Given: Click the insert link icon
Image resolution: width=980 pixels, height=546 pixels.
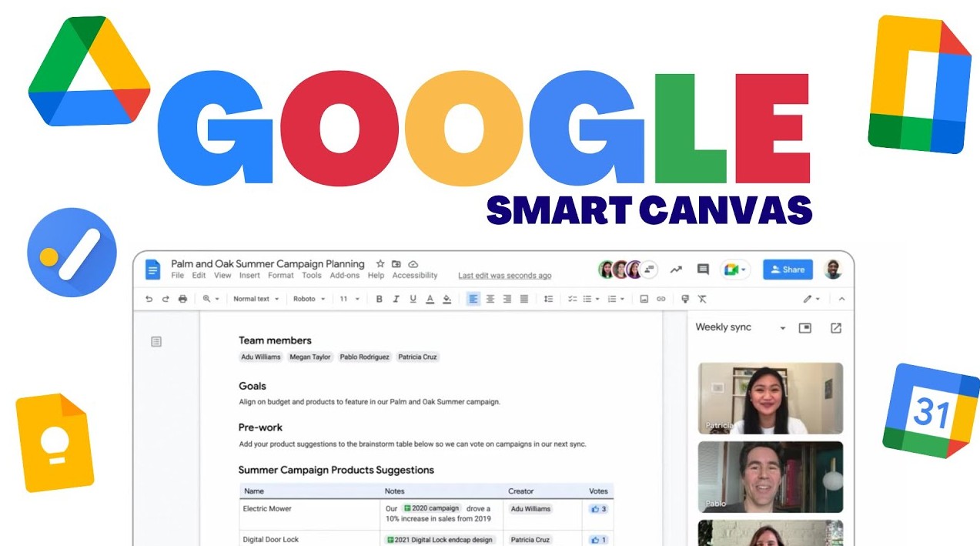Looking at the screenshot, I should coord(661,299).
